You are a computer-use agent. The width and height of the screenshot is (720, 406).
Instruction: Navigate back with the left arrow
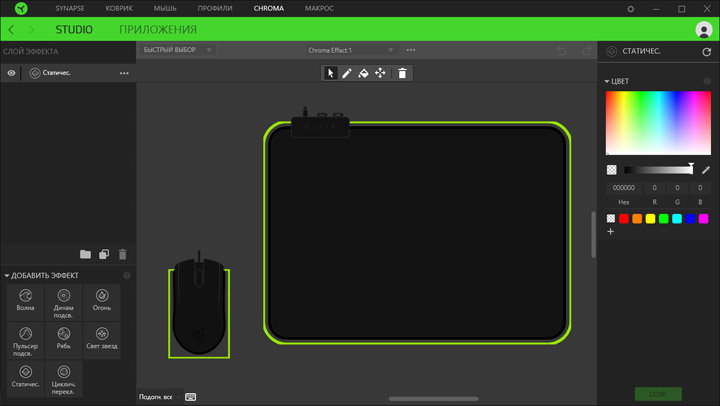pyautogui.click(x=11, y=30)
